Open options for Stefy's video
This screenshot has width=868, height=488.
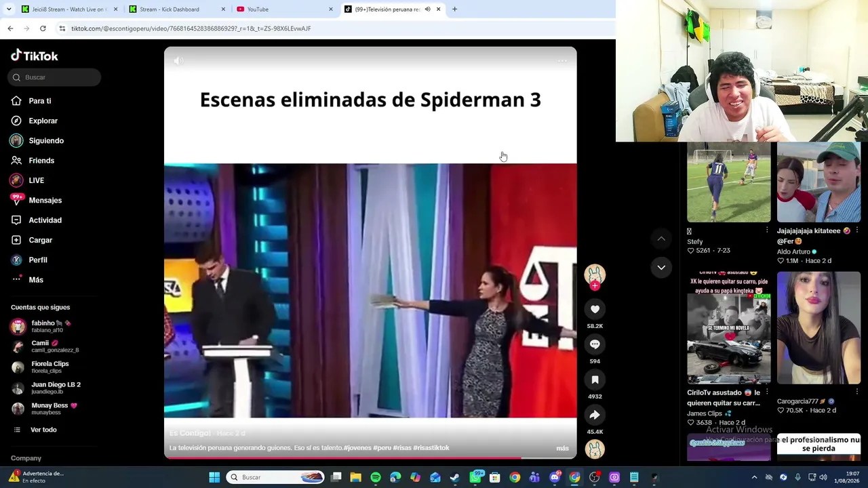[x=767, y=230]
